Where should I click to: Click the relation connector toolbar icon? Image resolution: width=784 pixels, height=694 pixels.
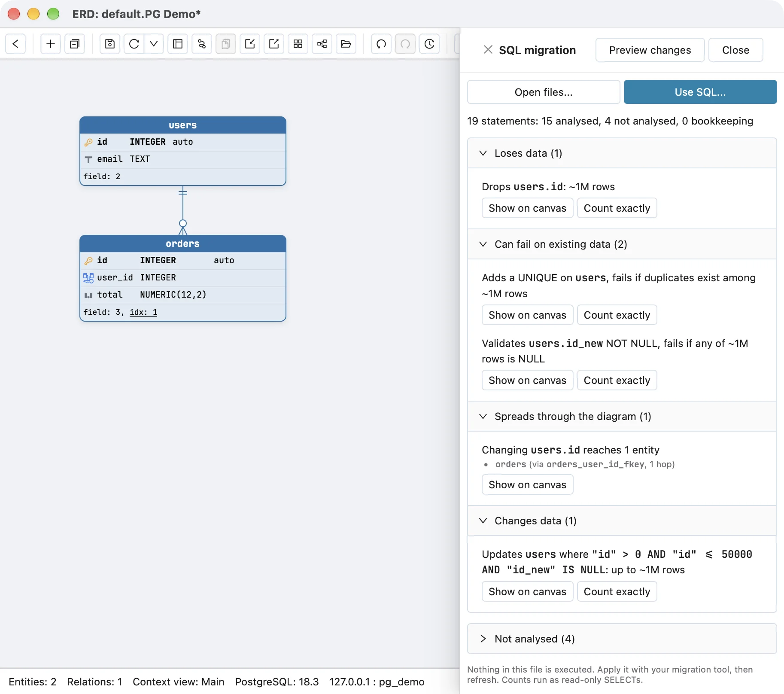tap(202, 44)
